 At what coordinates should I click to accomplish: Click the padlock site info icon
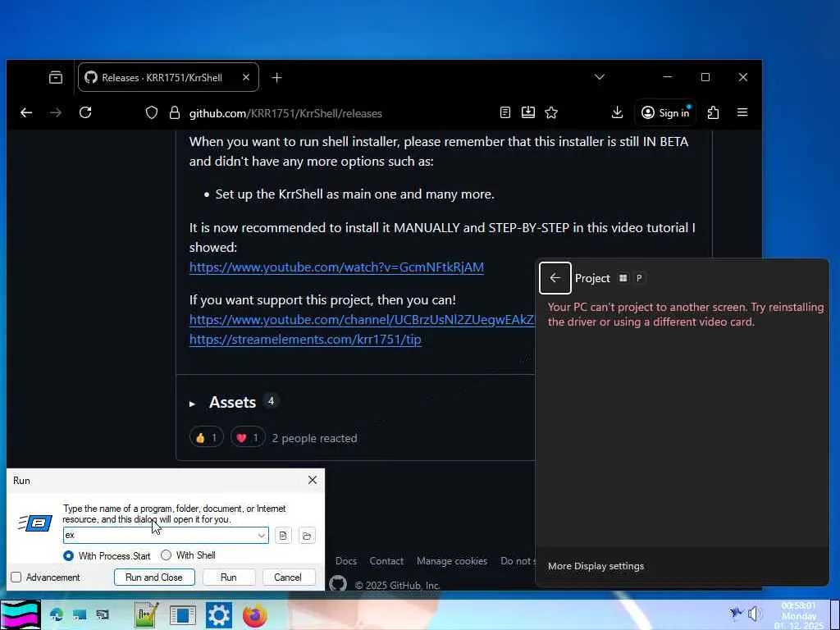pyautogui.click(x=174, y=112)
